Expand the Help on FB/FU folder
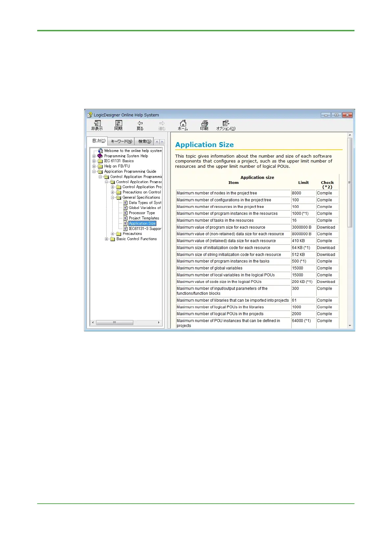Image resolution: width=392 pixels, height=554 pixels. click(94, 166)
